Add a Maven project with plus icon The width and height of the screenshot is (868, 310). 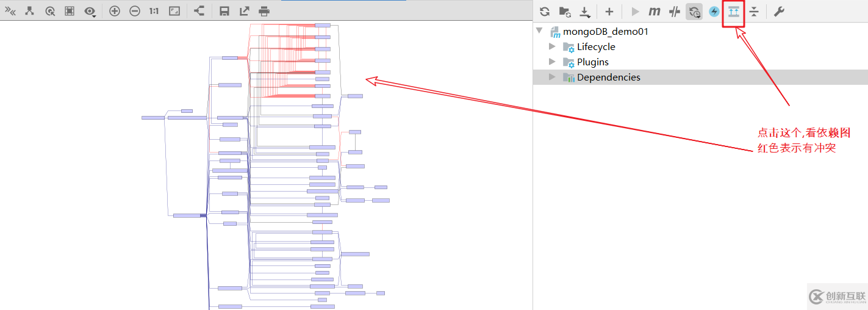[x=609, y=12]
